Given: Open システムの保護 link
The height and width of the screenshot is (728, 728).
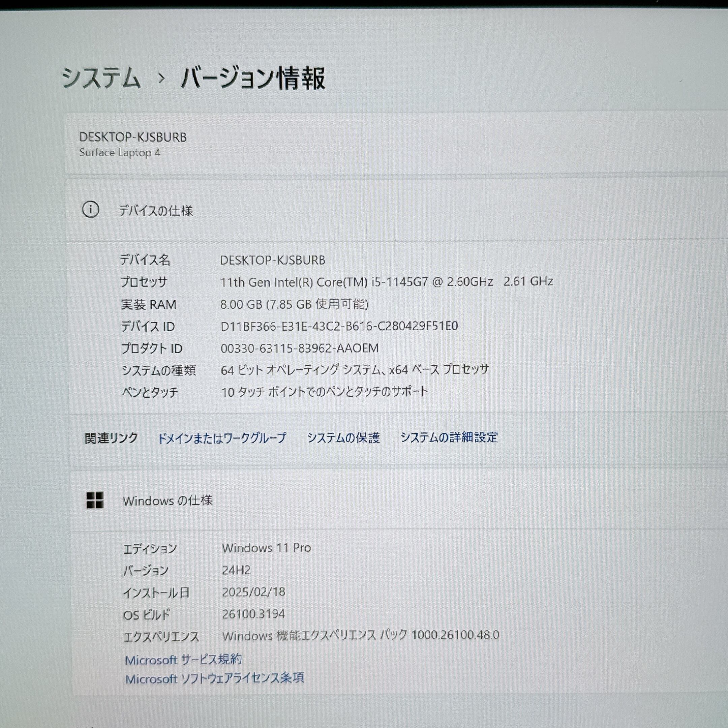Looking at the screenshot, I should (343, 437).
